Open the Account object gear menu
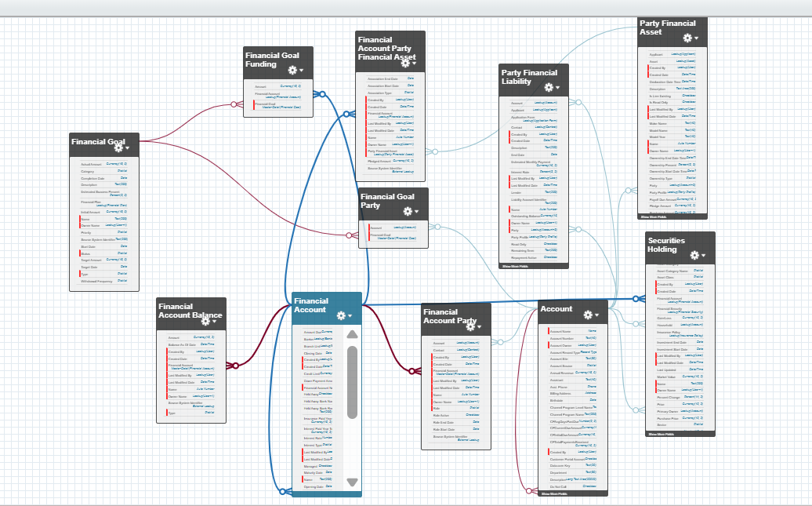 tap(591, 315)
